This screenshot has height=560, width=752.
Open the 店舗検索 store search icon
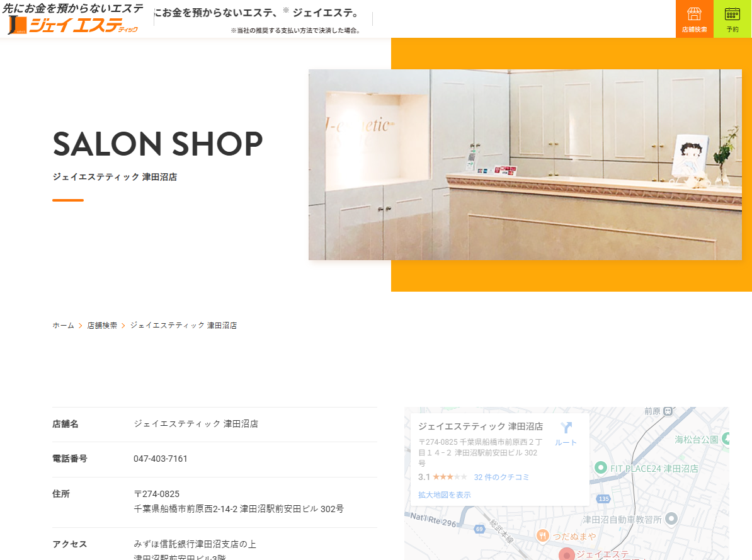coord(695,19)
